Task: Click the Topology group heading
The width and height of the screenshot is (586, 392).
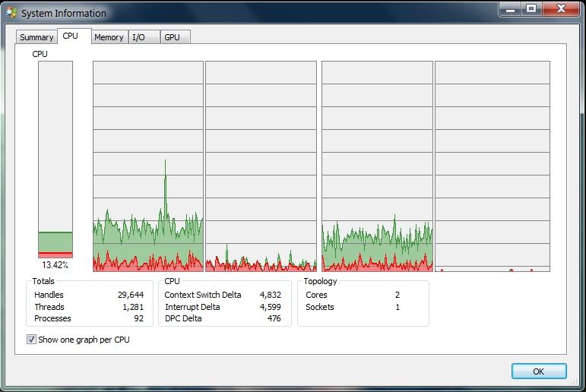Action: [x=320, y=281]
